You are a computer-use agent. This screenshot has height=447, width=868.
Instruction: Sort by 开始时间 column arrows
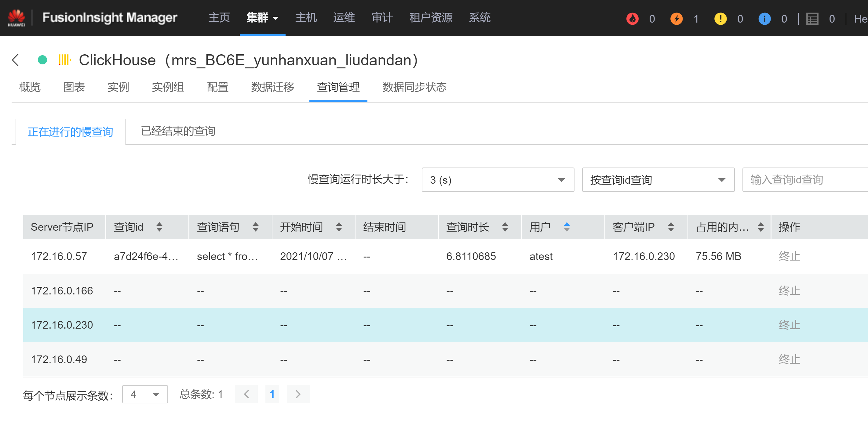[x=339, y=227]
